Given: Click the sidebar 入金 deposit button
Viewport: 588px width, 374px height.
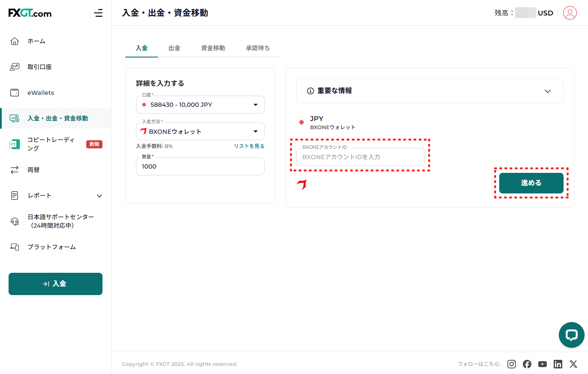Looking at the screenshot, I should [x=55, y=284].
